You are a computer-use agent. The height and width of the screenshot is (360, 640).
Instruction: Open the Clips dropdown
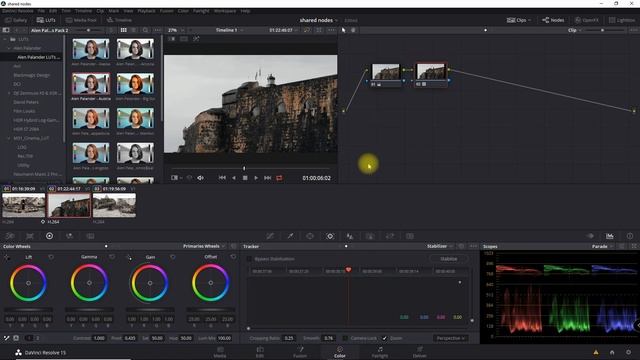519,20
